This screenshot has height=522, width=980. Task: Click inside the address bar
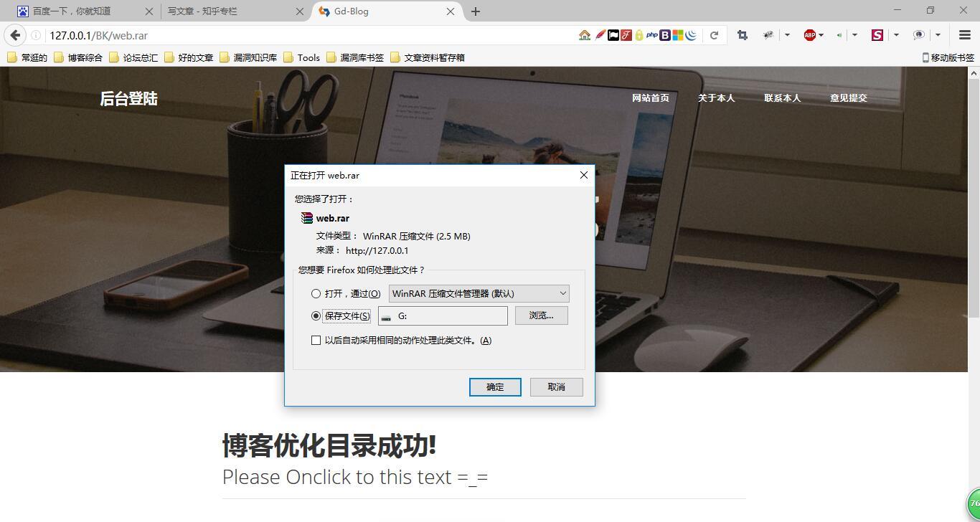point(215,35)
